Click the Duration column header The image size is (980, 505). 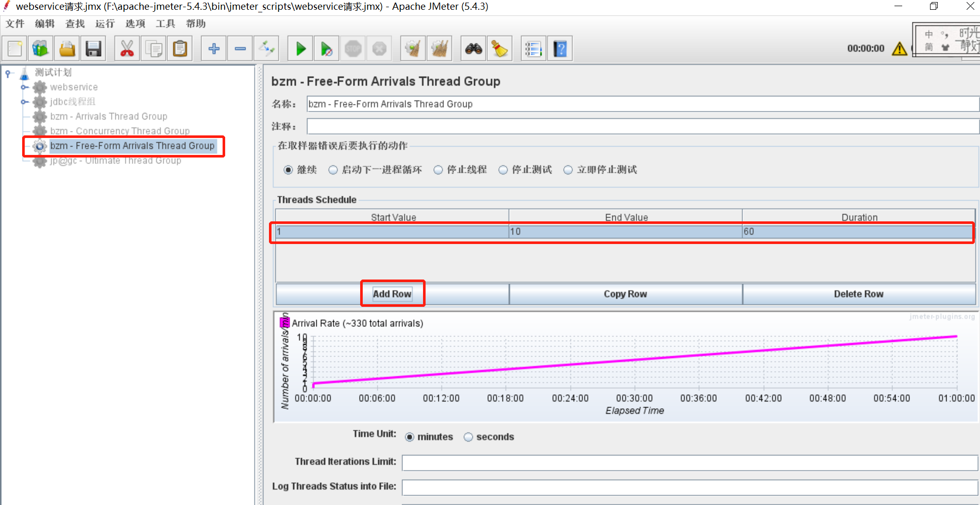[859, 217]
